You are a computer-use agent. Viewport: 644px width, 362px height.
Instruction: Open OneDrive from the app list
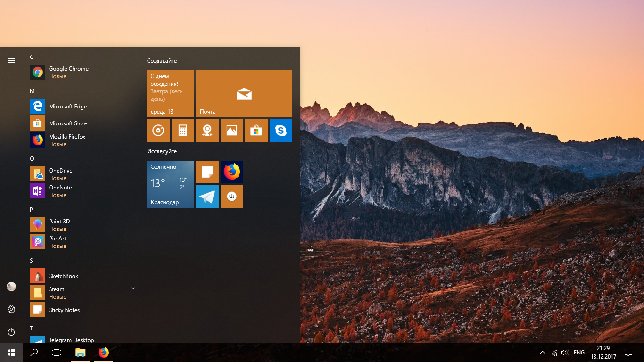(83, 174)
